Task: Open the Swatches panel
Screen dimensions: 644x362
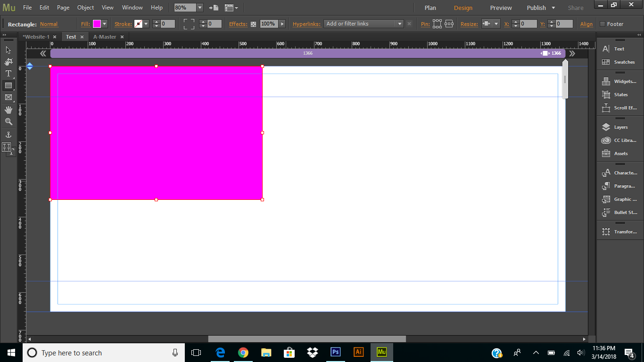Action: click(620, 62)
